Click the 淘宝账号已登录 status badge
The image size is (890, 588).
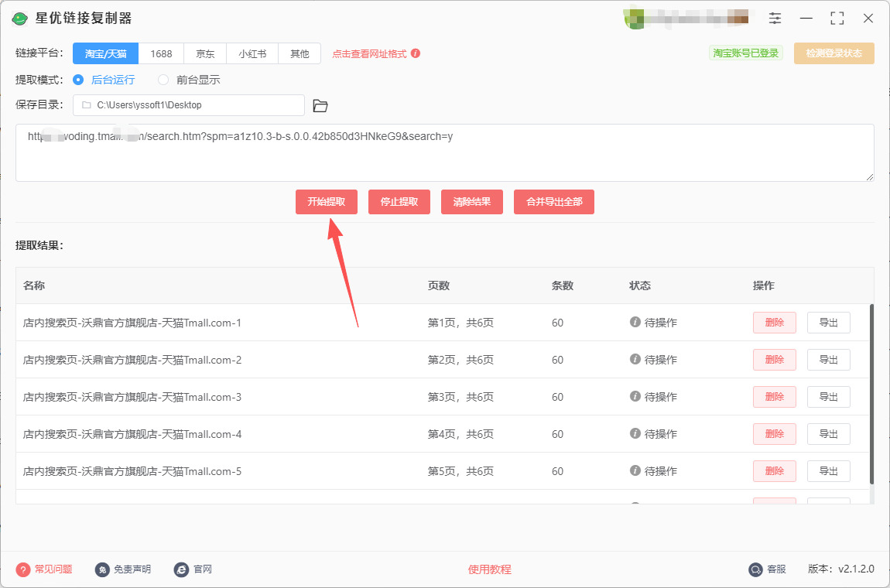(746, 53)
